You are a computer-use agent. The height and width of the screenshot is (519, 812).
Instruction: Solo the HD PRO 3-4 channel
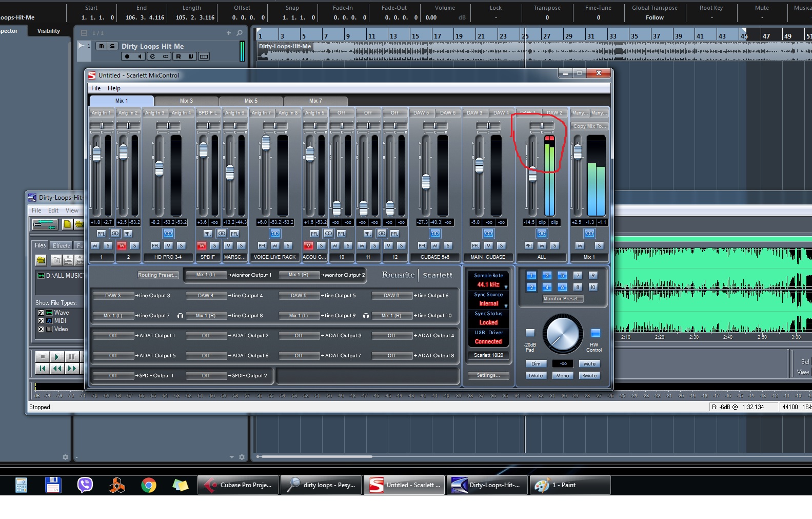click(x=181, y=246)
